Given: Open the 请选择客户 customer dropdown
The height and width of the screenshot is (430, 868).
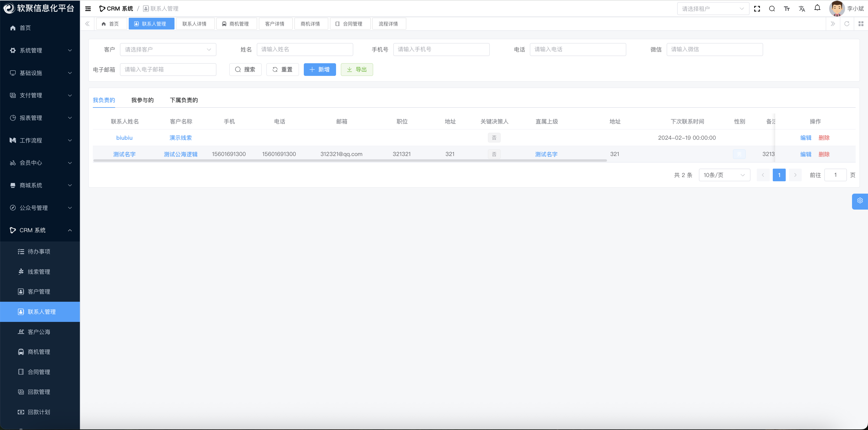Looking at the screenshot, I should pyautogui.click(x=168, y=49).
